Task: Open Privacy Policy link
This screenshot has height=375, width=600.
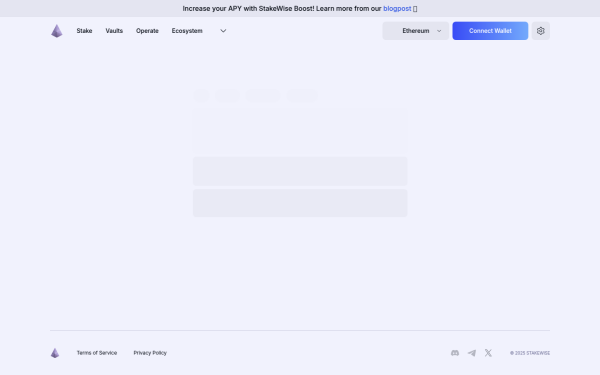Action: pyautogui.click(x=150, y=353)
